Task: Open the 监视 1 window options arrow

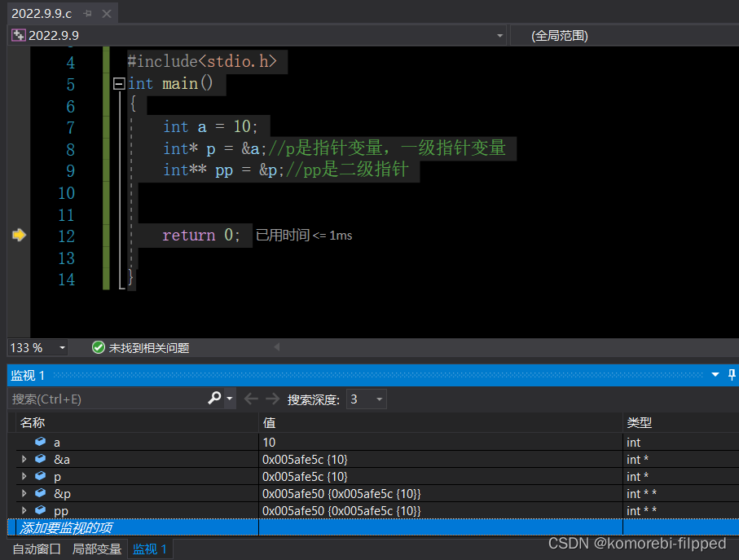Action: coord(715,375)
